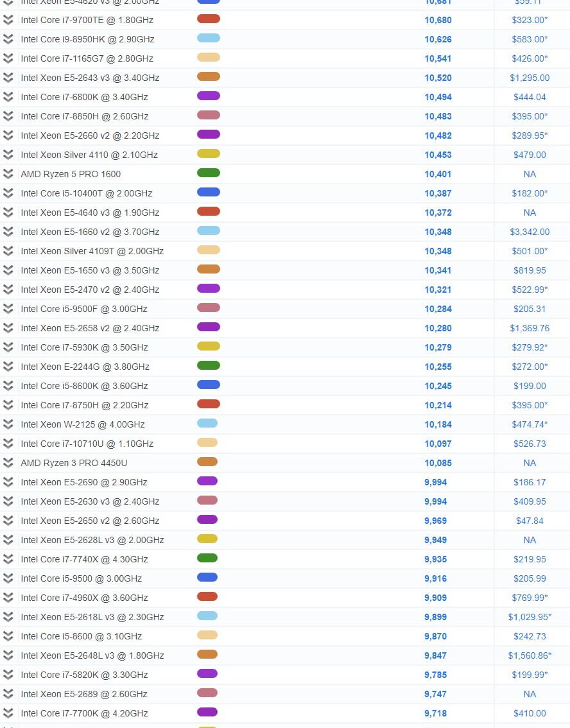Open Intel Xeon E-2244G link
The width and height of the screenshot is (570, 728).
[x=85, y=367]
